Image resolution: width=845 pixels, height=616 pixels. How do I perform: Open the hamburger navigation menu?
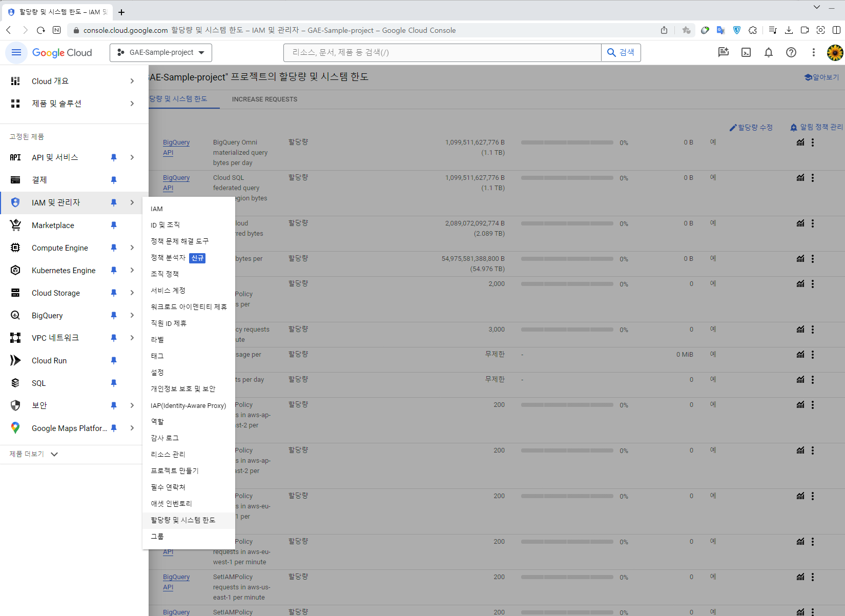(x=16, y=52)
